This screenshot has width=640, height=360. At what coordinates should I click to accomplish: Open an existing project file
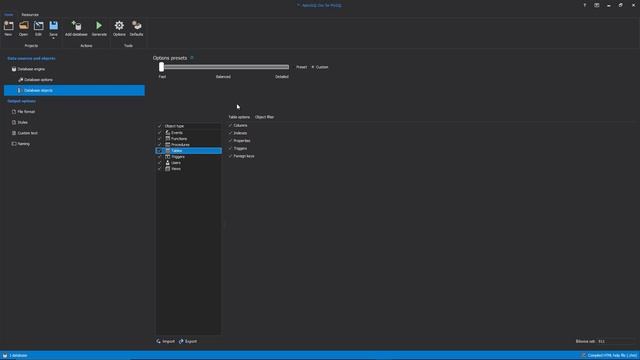pyautogui.click(x=24, y=29)
